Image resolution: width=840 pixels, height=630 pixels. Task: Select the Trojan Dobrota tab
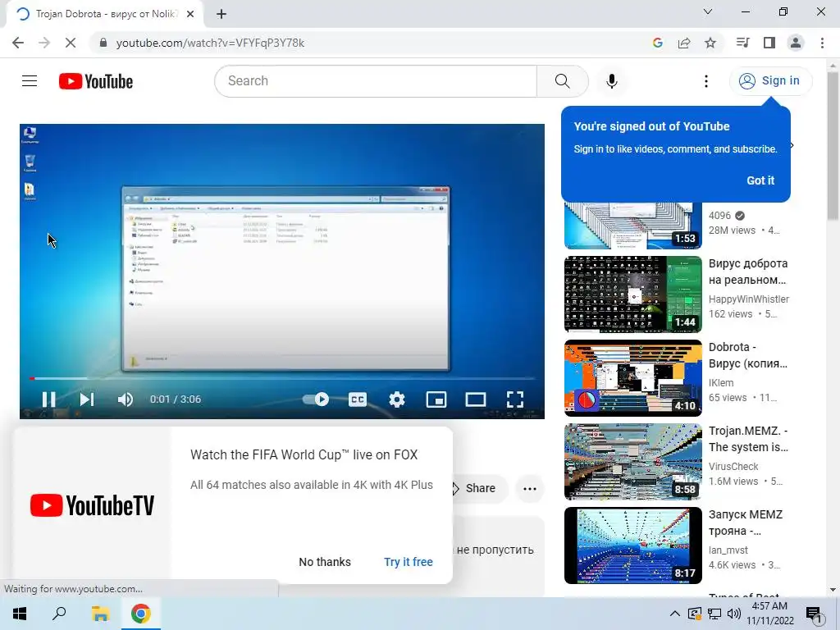pos(105,14)
